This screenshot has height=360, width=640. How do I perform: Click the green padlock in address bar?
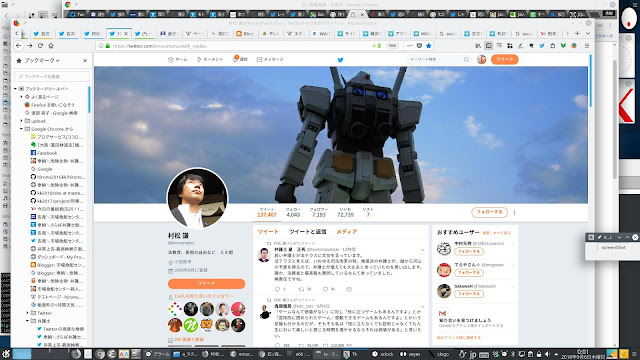click(108, 46)
